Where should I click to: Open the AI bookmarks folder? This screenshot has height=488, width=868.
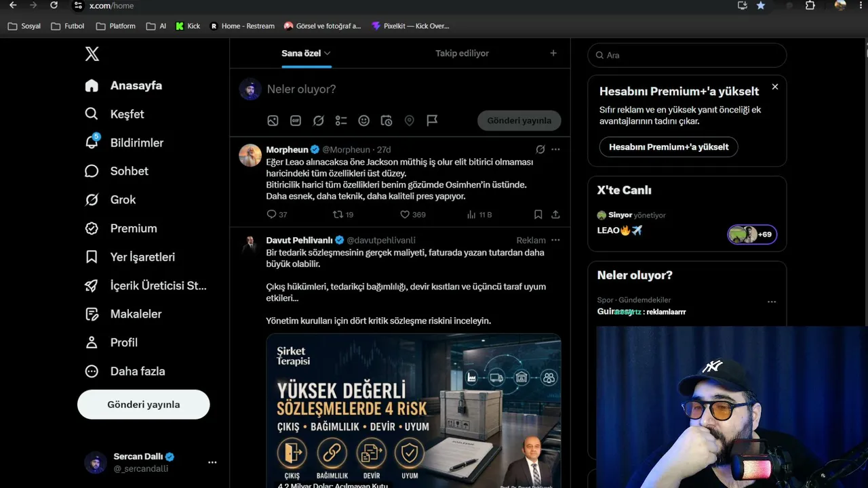(156, 26)
